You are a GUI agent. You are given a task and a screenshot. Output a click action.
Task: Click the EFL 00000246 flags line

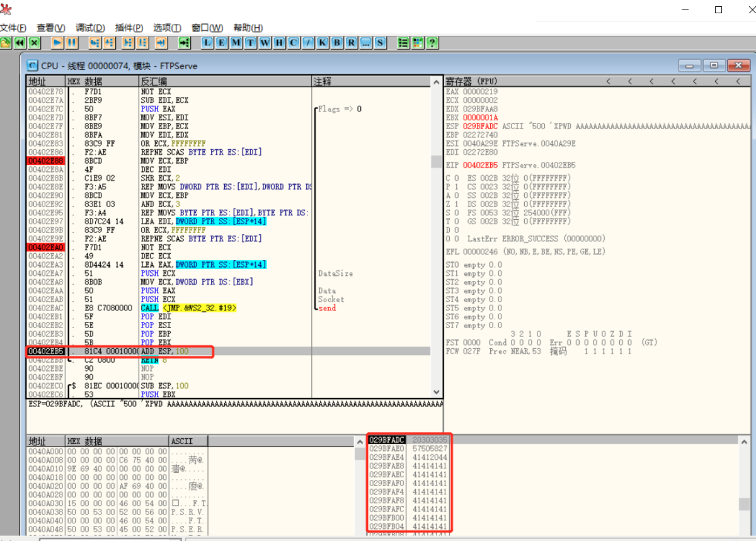tap(525, 251)
